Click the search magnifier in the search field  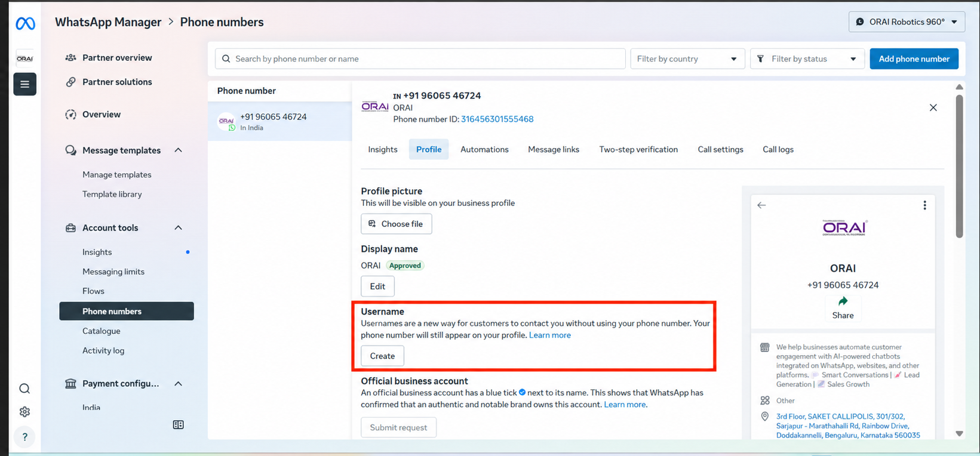pyautogui.click(x=226, y=59)
